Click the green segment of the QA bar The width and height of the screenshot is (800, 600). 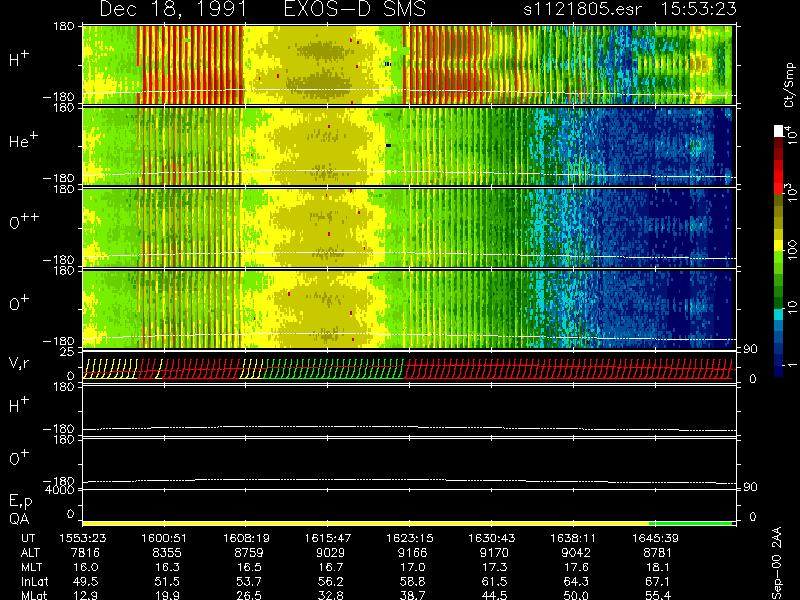[690, 523]
